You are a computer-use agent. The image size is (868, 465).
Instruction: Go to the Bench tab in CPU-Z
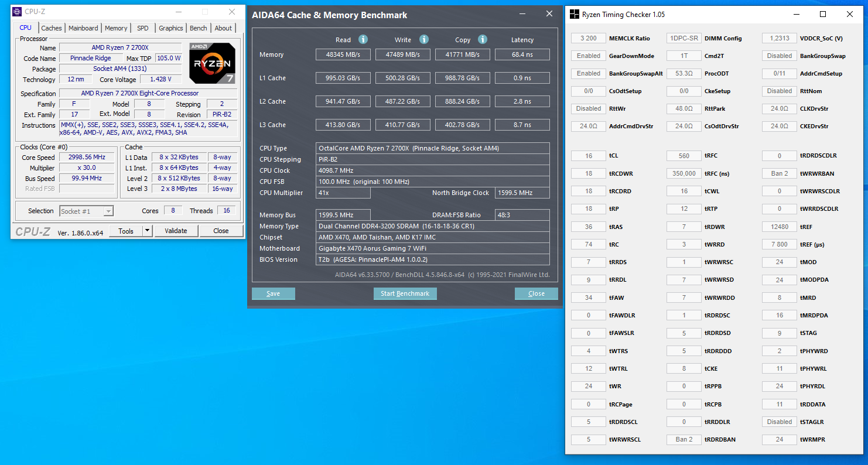point(199,28)
